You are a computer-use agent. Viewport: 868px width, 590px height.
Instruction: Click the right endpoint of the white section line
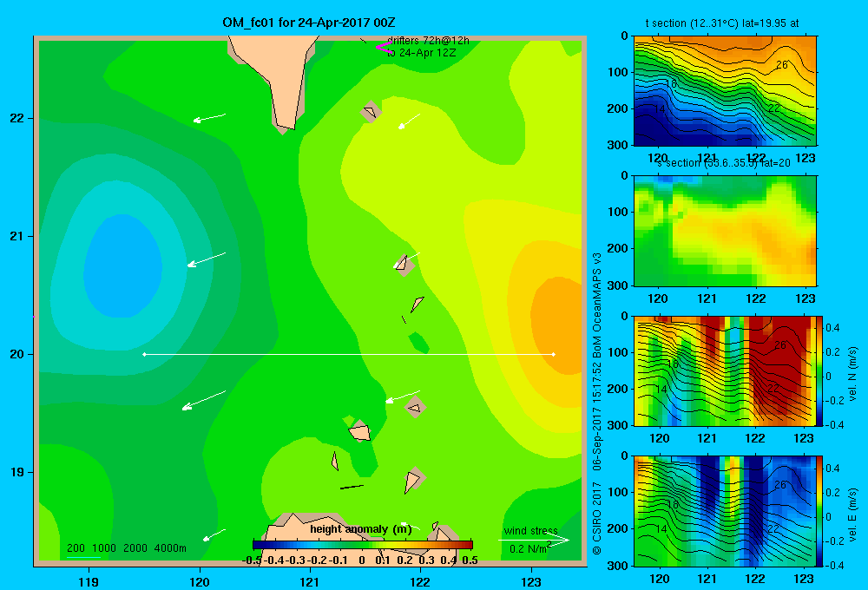(x=554, y=354)
